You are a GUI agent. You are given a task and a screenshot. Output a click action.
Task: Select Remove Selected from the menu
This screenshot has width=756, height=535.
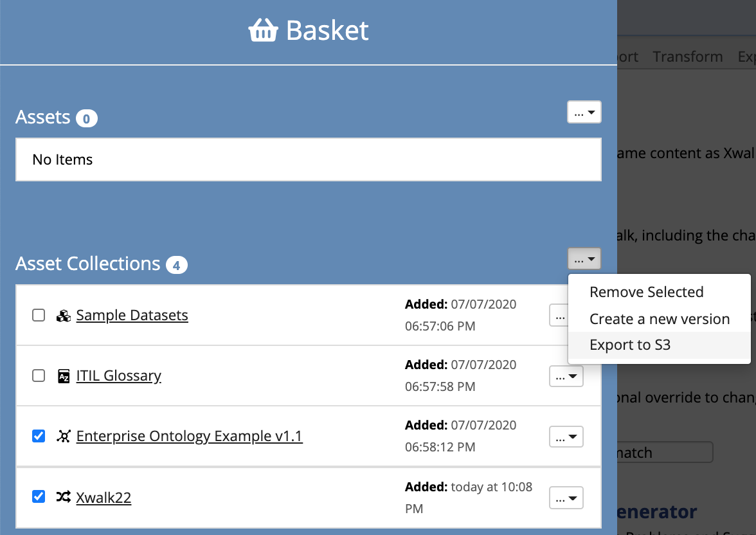(646, 292)
